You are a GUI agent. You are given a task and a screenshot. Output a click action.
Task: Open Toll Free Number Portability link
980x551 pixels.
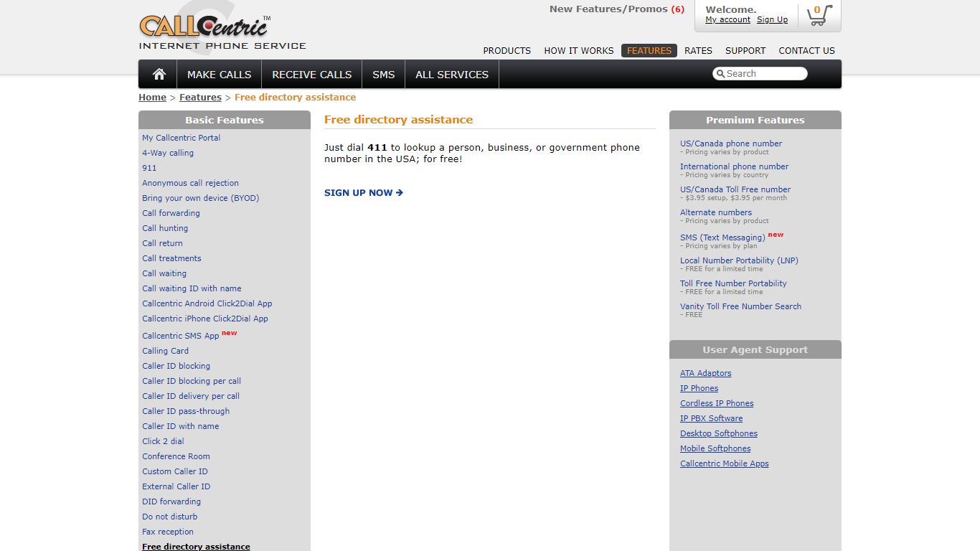click(x=733, y=283)
